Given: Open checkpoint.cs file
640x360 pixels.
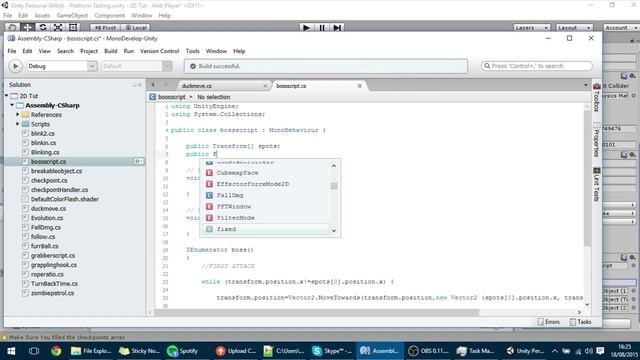Looking at the screenshot, I should click(49, 180).
